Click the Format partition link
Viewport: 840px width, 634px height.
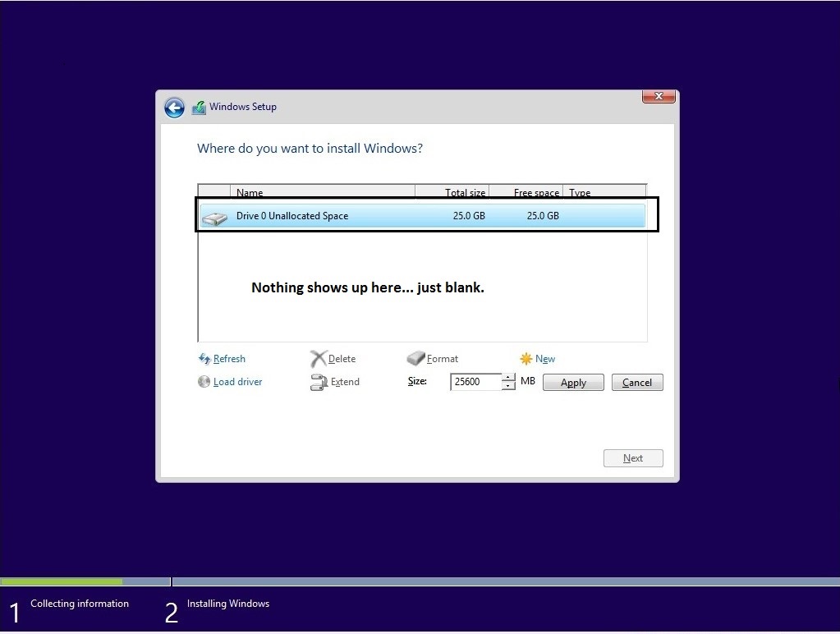442,359
